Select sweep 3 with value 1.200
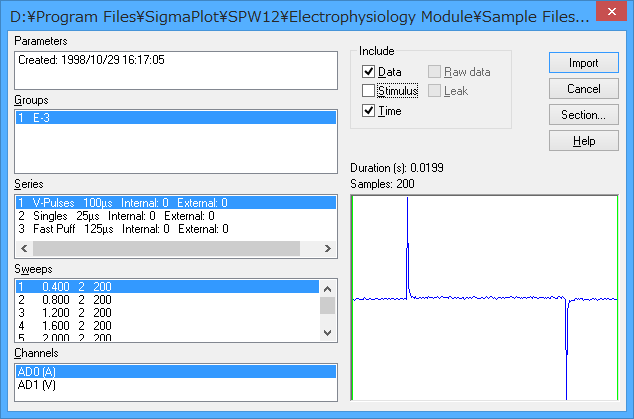The image size is (634, 419). click(167, 313)
